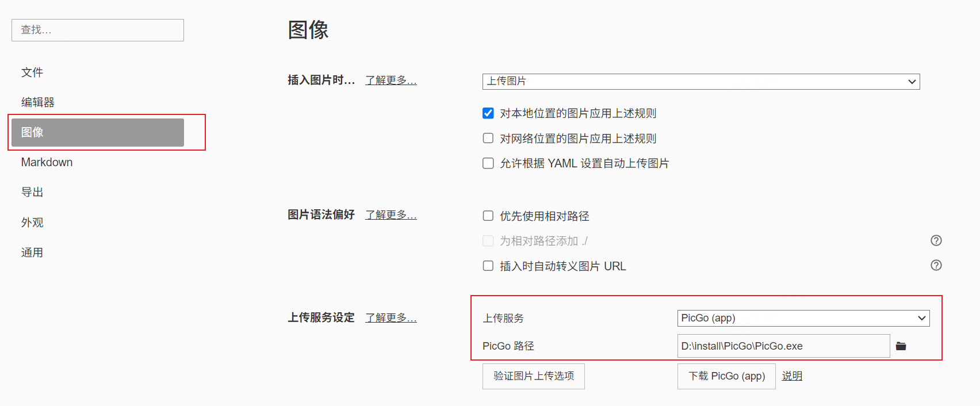Enable 对网络位置的图片应用上述规则 checkbox
The image size is (980, 406).
(488, 138)
